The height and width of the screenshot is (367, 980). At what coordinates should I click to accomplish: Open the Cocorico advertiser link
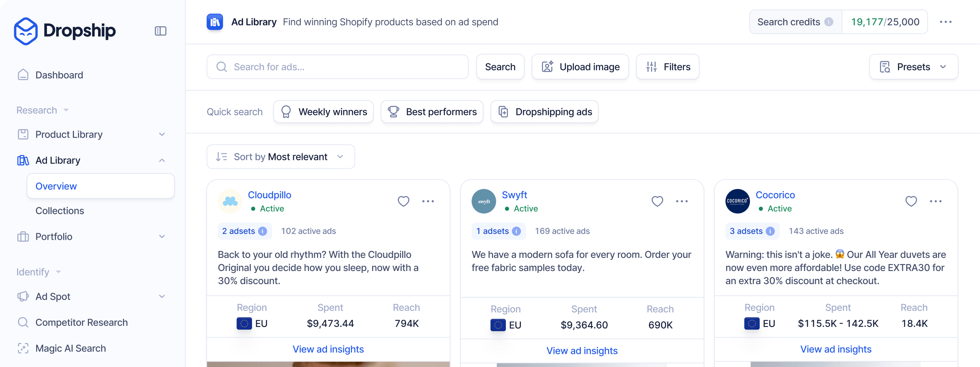point(775,195)
